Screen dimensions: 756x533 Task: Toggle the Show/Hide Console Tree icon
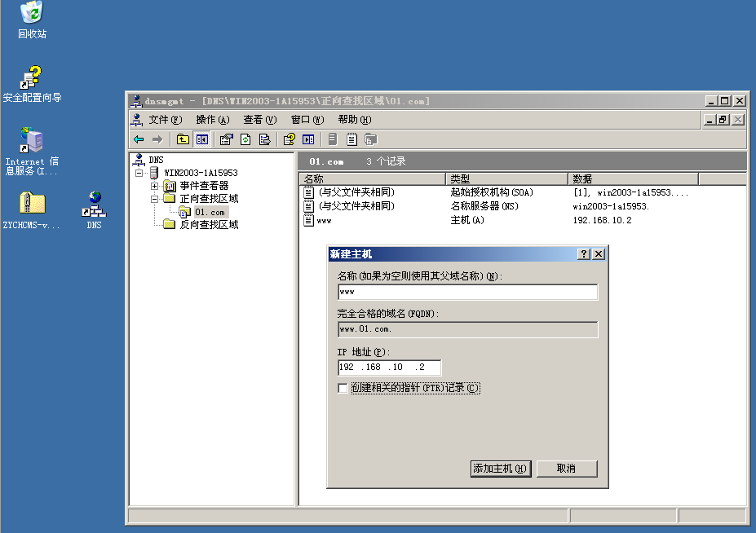201,139
